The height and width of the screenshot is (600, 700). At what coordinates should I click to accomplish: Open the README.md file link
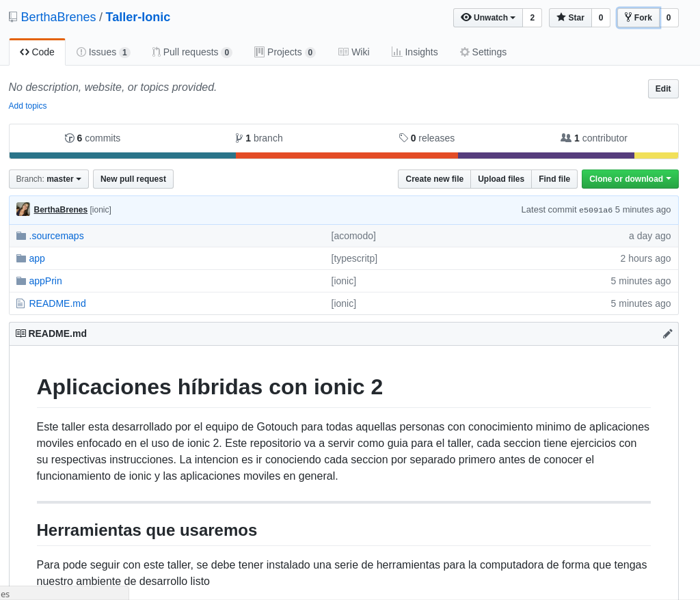57,303
